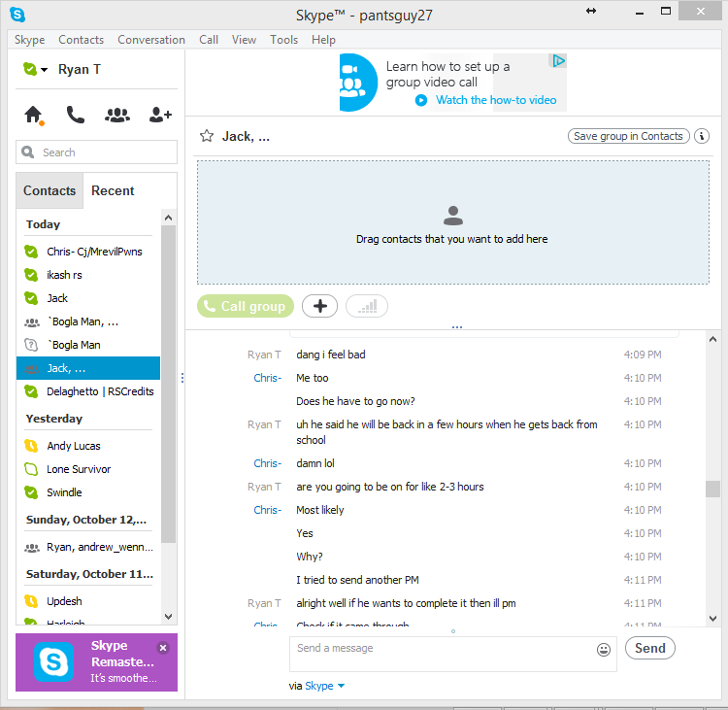Open the View menu
728x710 pixels.
pyautogui.click(x=245, y=40)
